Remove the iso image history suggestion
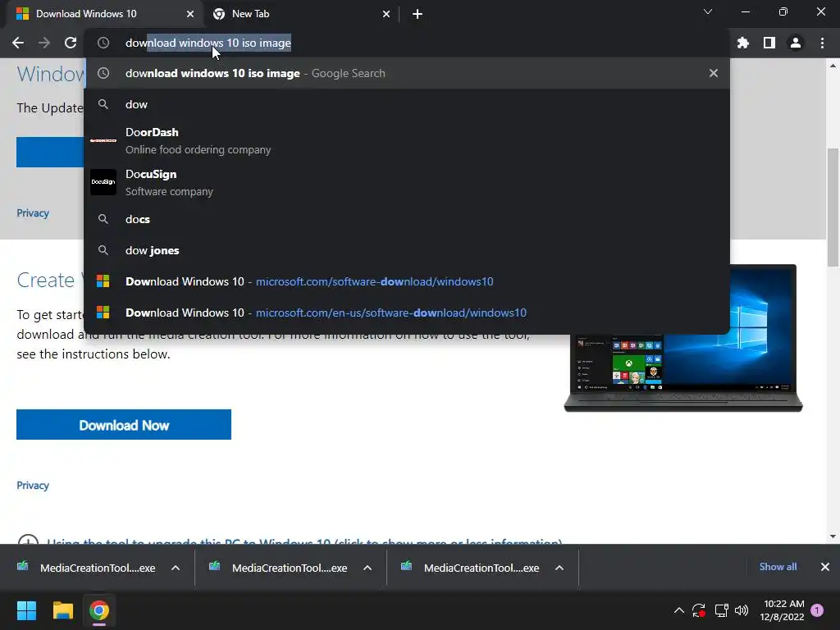840x630 pixels. tap(713, 73)
